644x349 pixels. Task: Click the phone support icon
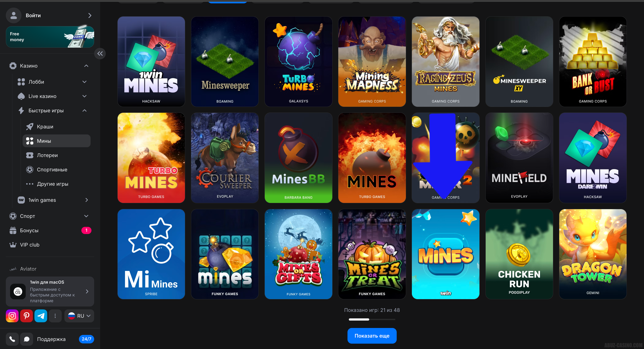pyautogui.click(x=12, y=339)
